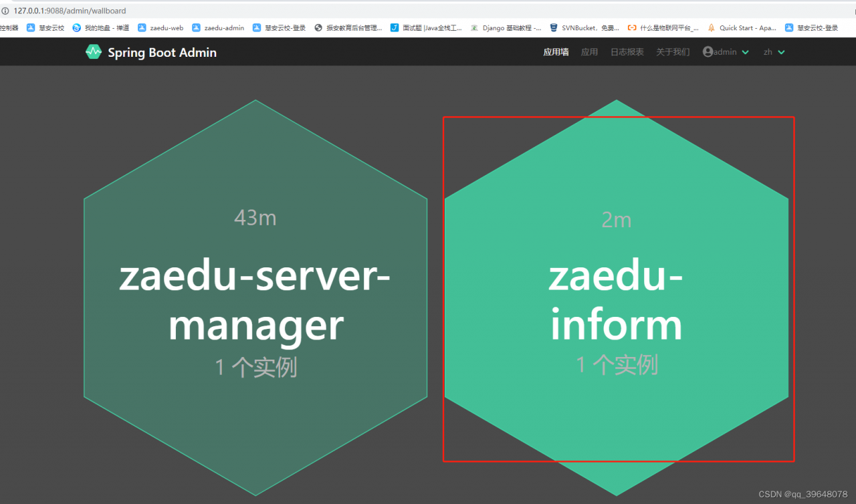856x504 pixels.
Task: Open the 我的地盘 - 禅道 bookmark
Action: point(101,28)
